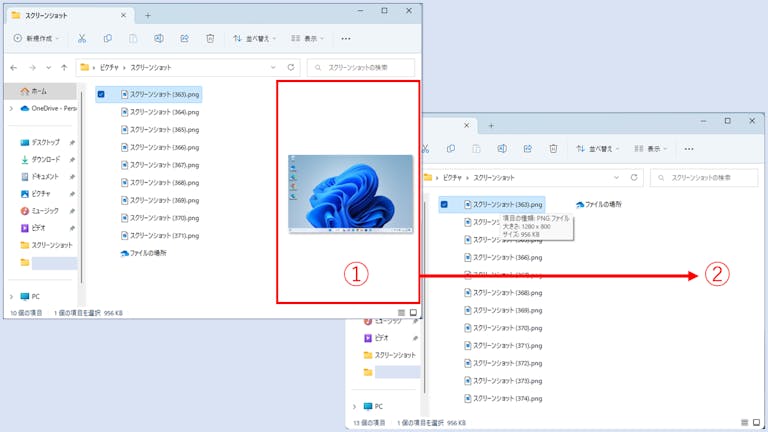
Task: Switch to details view icon in the left window status bar
Action: click(401, 313)
